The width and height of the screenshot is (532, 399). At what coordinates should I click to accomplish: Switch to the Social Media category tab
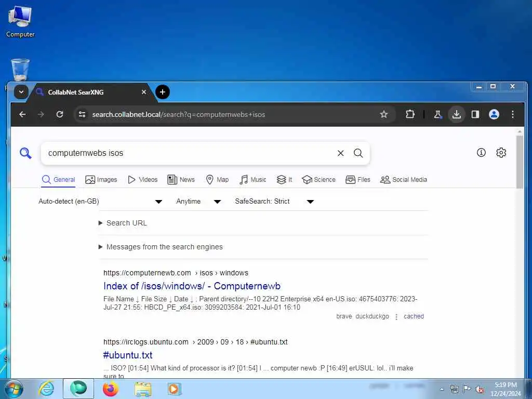(x=403, y=179)
